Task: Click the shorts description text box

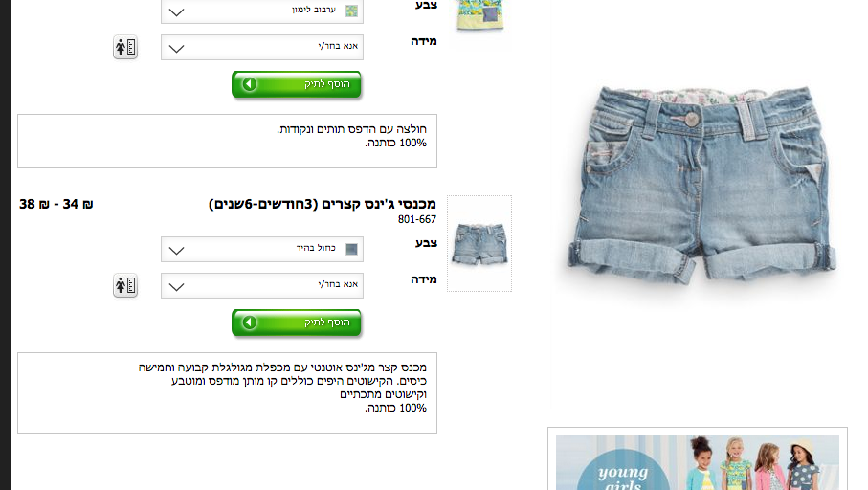Action: tap(227, 392)
